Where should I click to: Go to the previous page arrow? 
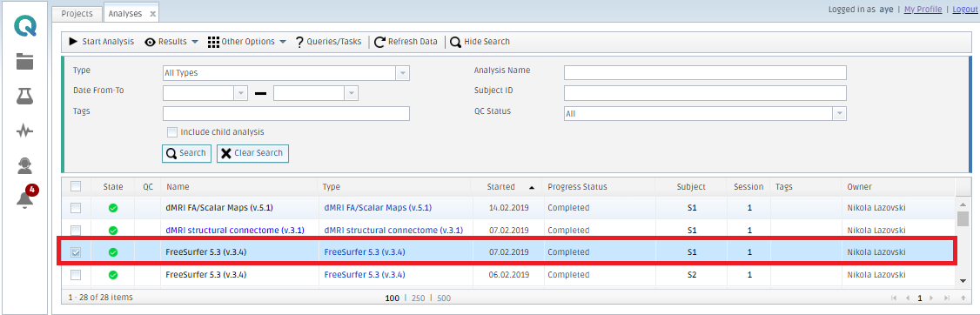tap(908, 298)
